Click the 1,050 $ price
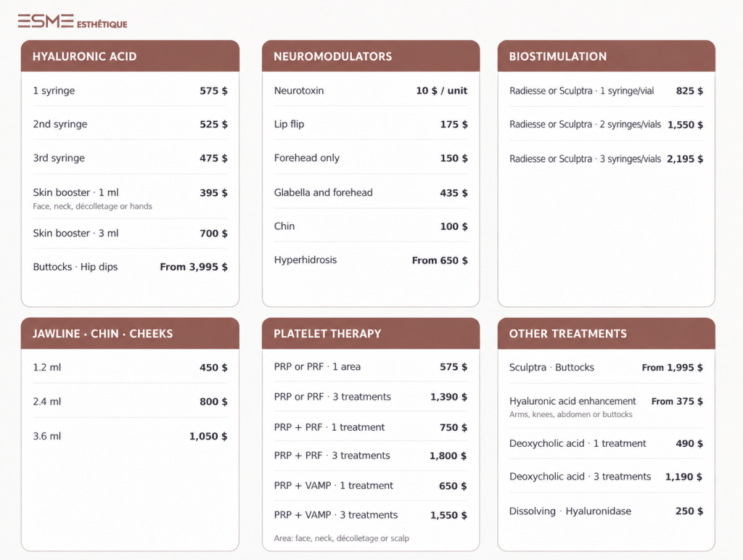743x560 pixels. click(208, 436)
